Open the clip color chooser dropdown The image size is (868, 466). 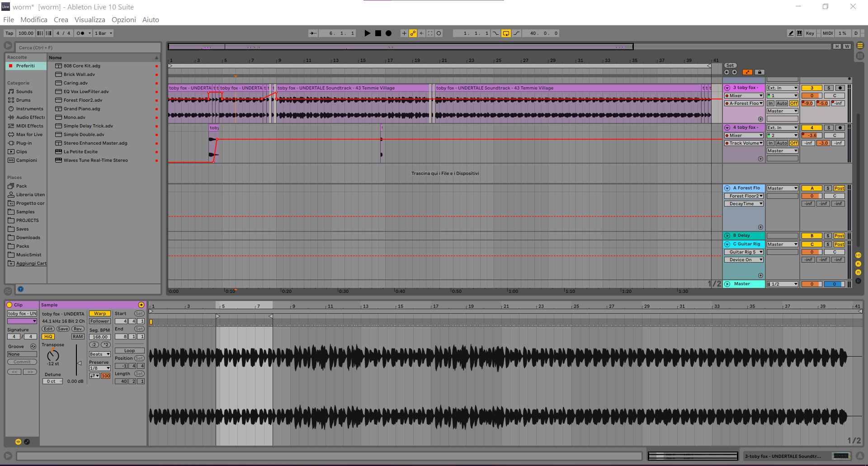click(22, 321)
